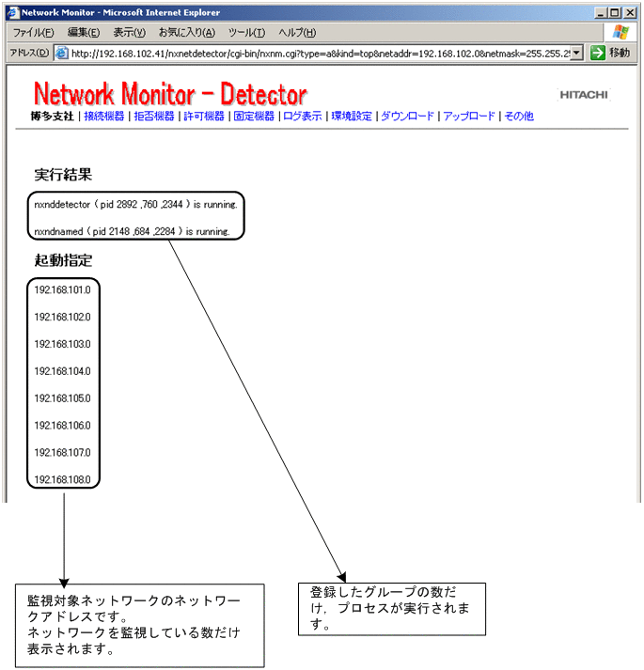The width and height of the screenshot is (644, 670).
Task: Click the 博多支社 site name text
Action: point(52,117)
